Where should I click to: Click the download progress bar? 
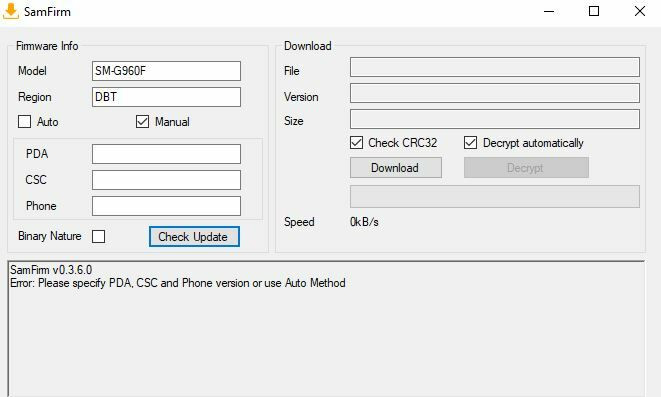coord(494,196)
